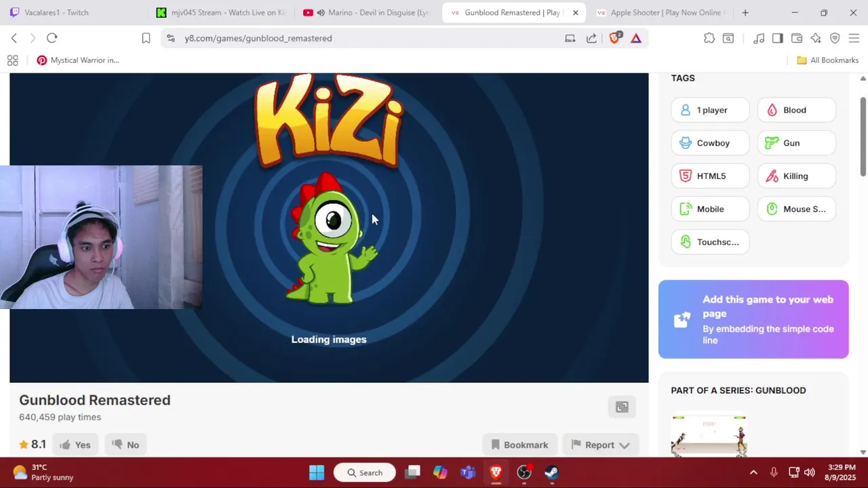The height and width of the screenshot is (488, 868).
Task: Open the Extensions puzzle icon
Action: click(709, 38)
